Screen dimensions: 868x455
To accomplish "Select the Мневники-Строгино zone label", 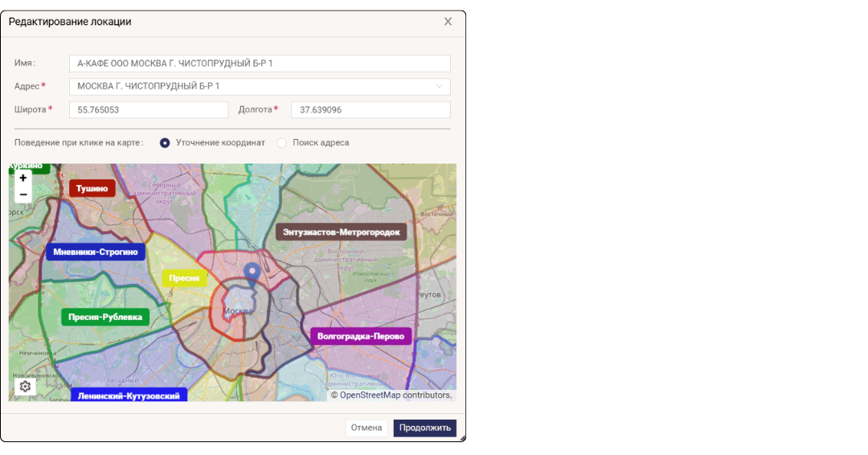I will [x=96, y=252].
